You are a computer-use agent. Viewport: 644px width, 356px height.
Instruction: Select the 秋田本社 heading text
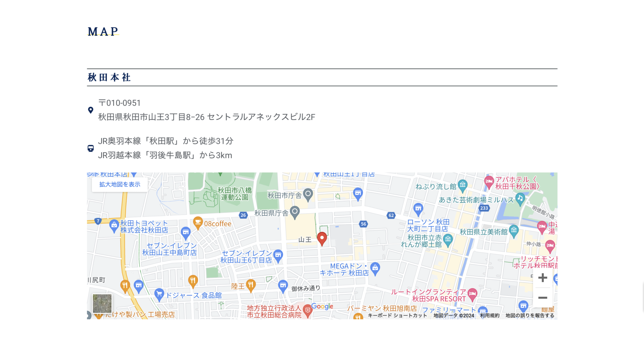pos(109,77)
